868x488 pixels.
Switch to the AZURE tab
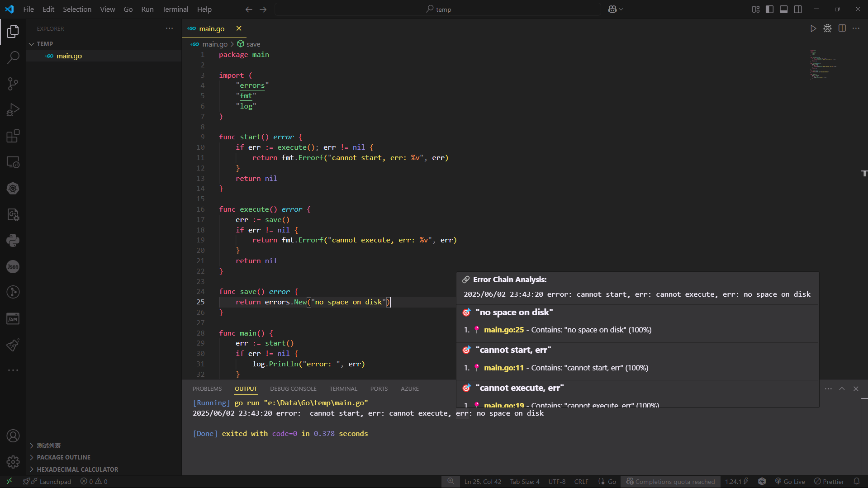(x=410, y=389)
